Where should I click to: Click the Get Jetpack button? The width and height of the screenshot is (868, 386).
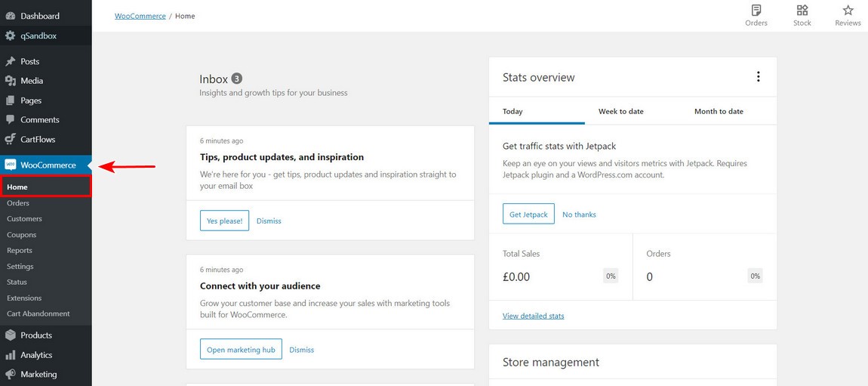click(528, 214)
